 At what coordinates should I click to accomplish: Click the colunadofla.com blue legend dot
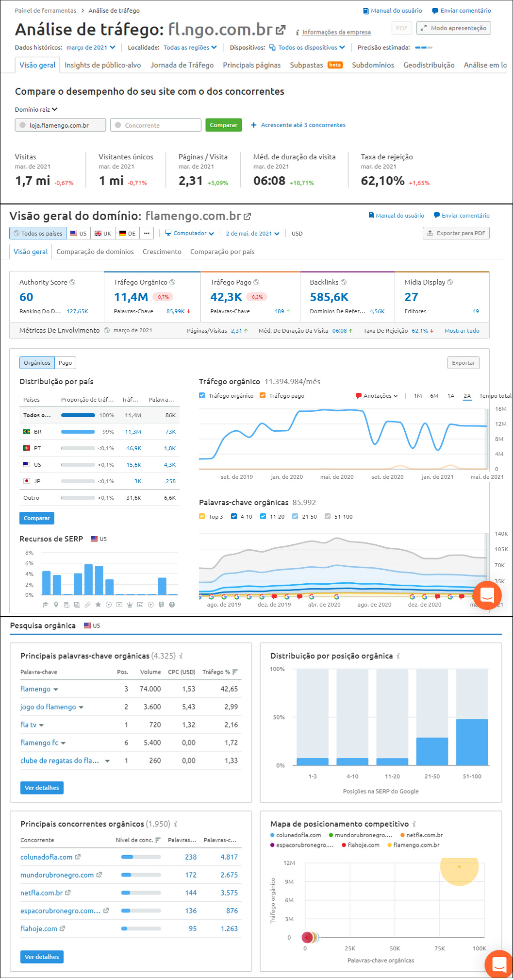(272, 835)
